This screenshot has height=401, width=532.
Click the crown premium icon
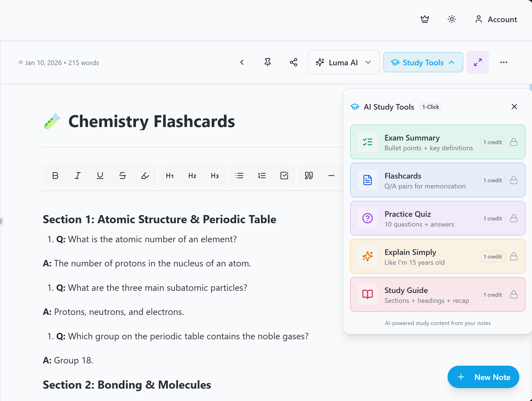click(x=425, y=19)
